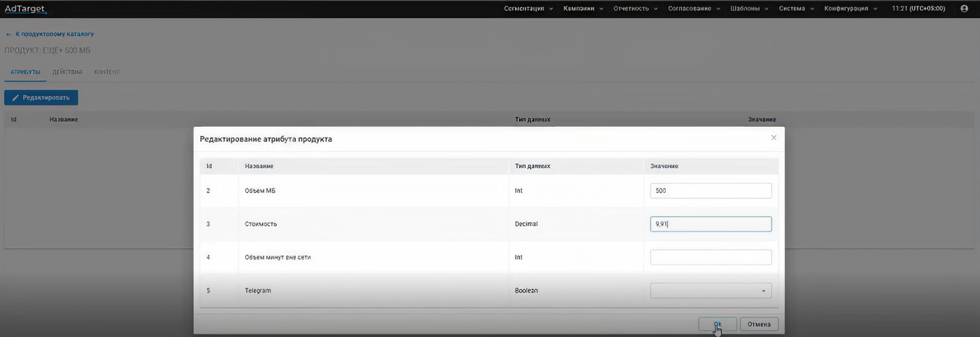Screen dimensions: 980x337
Task: Click the Объем МБ value field
Action: pyautogui.click(x=710, y=191)
